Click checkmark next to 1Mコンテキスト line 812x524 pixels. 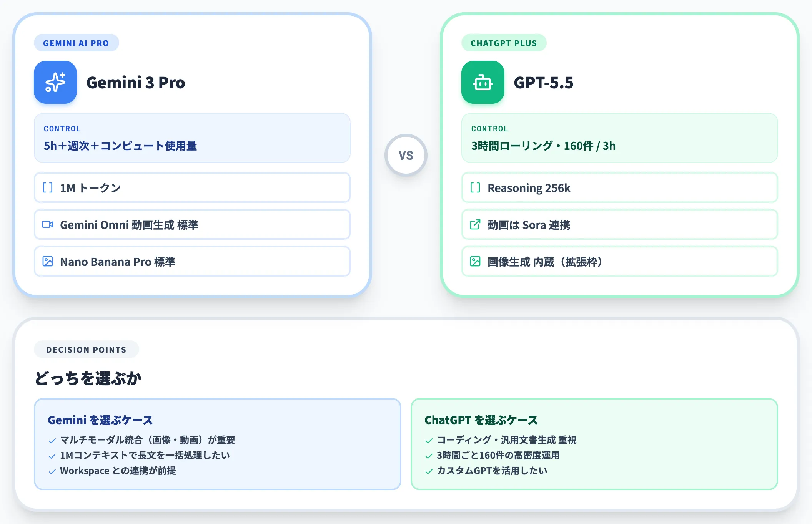(52, 456)
